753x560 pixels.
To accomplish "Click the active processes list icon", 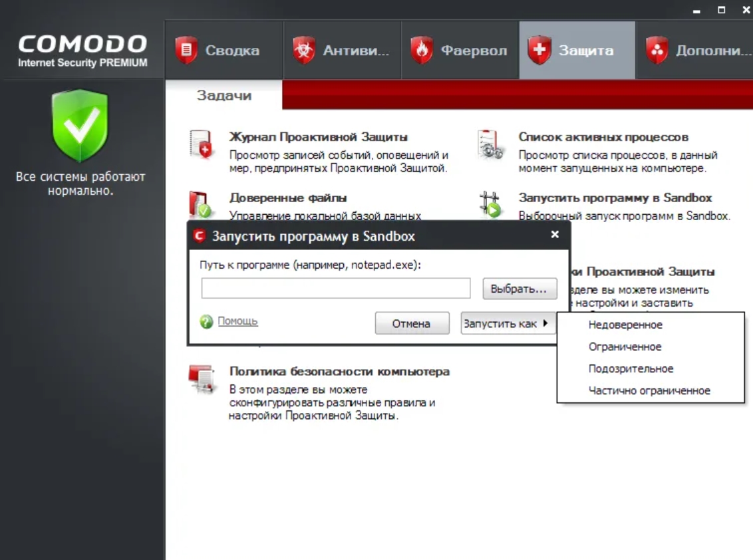I will (490, 144).
